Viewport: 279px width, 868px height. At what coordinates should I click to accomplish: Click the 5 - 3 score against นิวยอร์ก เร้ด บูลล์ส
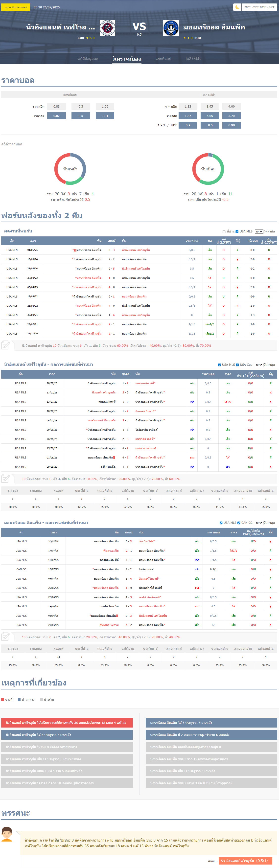pos(125,392)
